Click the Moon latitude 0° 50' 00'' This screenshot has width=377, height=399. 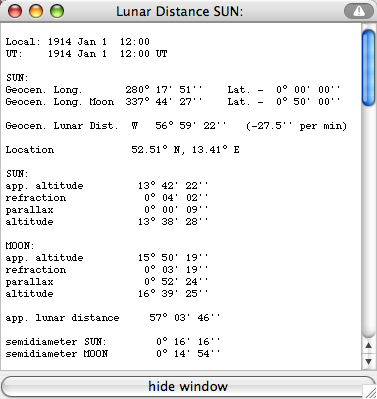click(308, 102)
